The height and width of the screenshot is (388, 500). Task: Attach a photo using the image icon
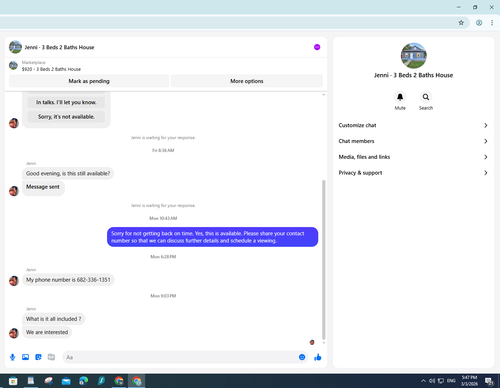coord(25,357)
